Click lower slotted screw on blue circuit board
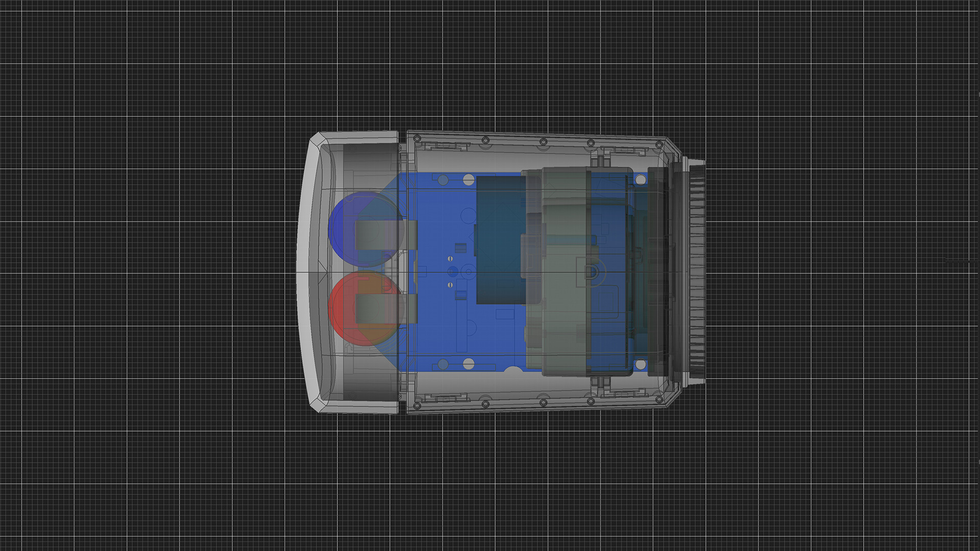The image size is (980, 551). 450,285
